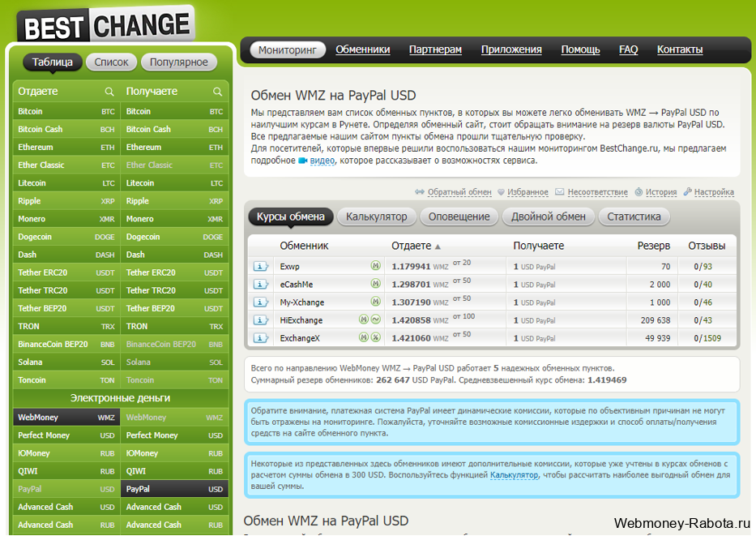The width and height of the screenshot is (756, 536).
Task: Open the Несоответствие link
Action: coord(597,192)
